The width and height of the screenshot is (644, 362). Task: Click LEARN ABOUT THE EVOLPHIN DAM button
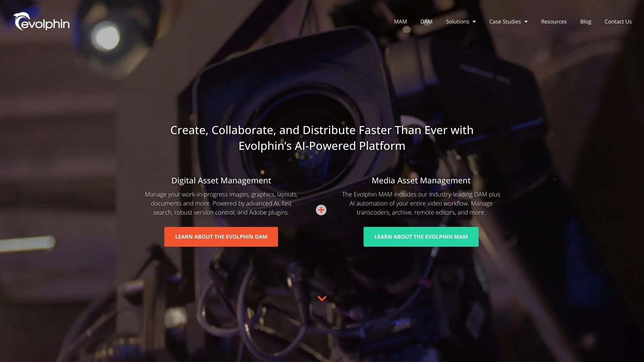pyautogui.click(x=221, y=236)
